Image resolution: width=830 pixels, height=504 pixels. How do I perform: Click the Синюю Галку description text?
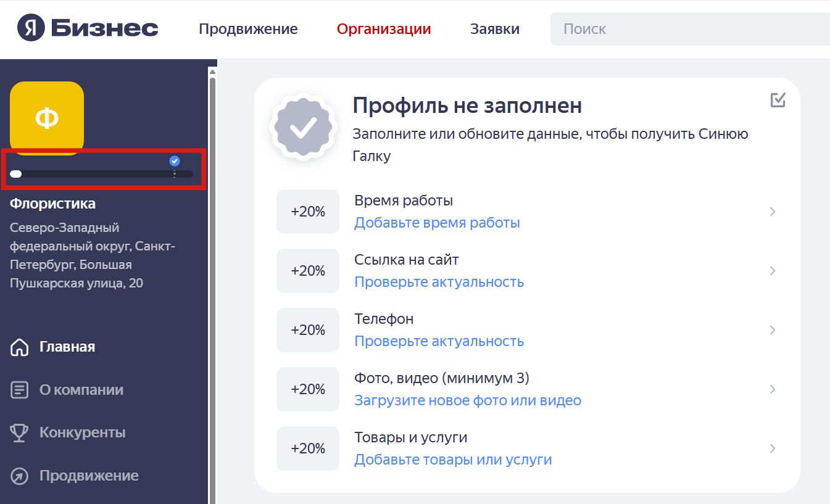[x=550, y=145]
